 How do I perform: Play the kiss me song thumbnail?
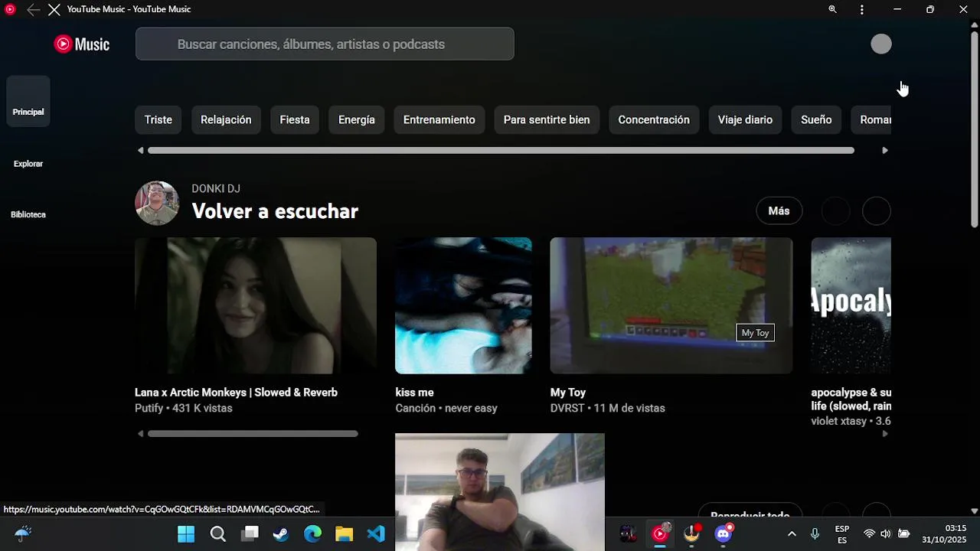[x=463, y=305]
